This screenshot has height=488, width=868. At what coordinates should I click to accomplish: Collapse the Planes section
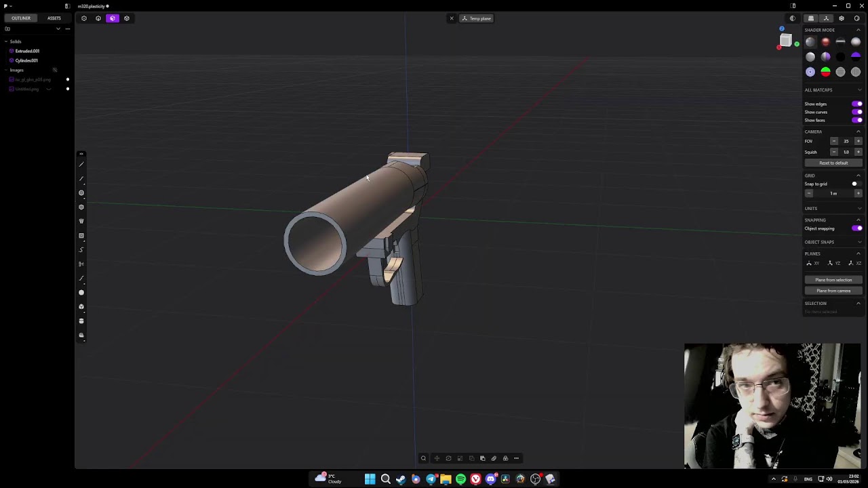(859, 253)
